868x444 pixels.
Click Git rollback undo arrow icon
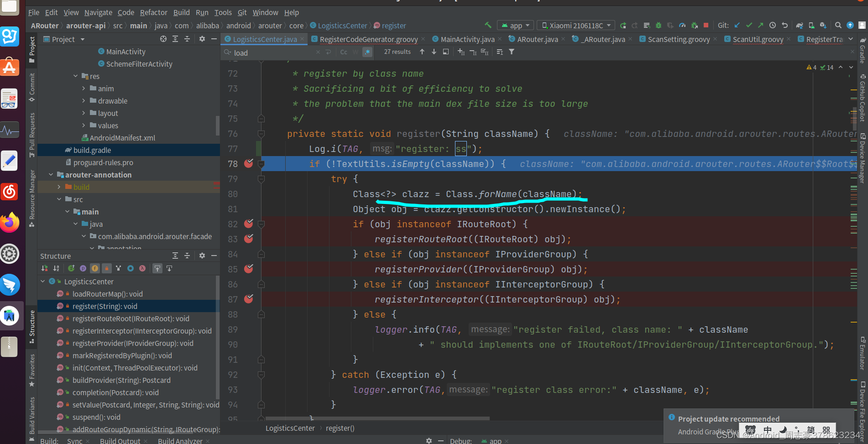[784, 26]
